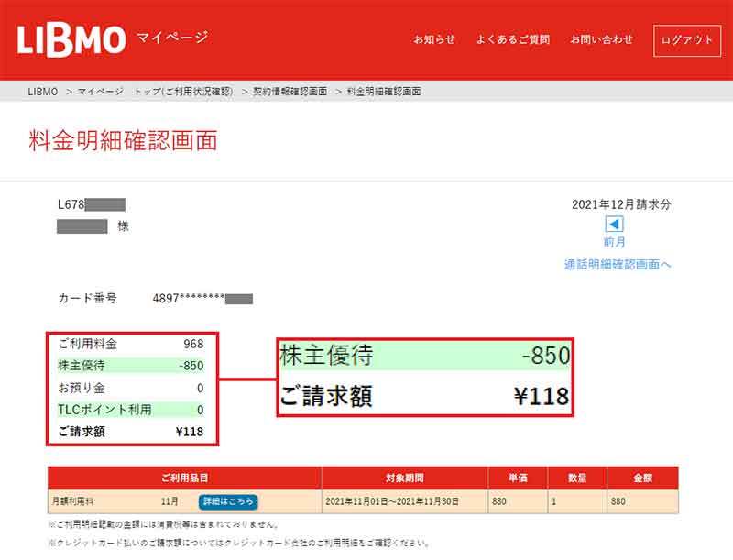Select the 2021年12月請求分 text
Image resolution: width=733 pixels, height=560 pixels.
[621, 204]
